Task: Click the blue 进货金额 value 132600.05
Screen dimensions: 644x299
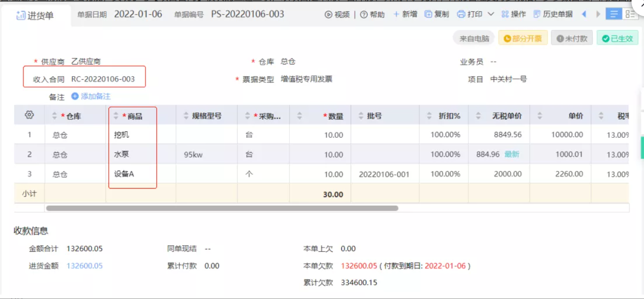Action: click(85, 266)
